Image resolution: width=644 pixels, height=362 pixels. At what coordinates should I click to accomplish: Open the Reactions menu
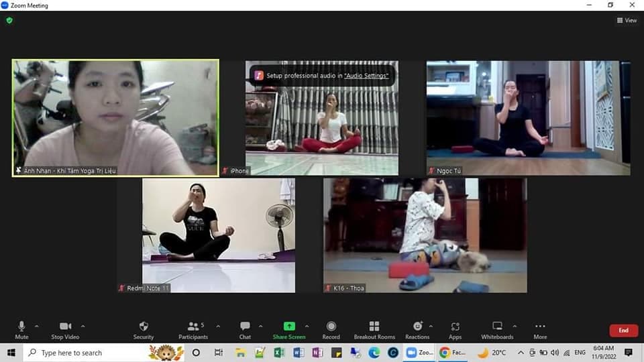coord(417,330)
